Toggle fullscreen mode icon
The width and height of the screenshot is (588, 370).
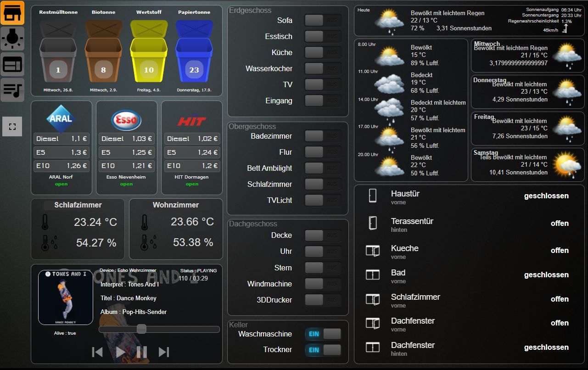pyautogui.click(x=12, y=126)
